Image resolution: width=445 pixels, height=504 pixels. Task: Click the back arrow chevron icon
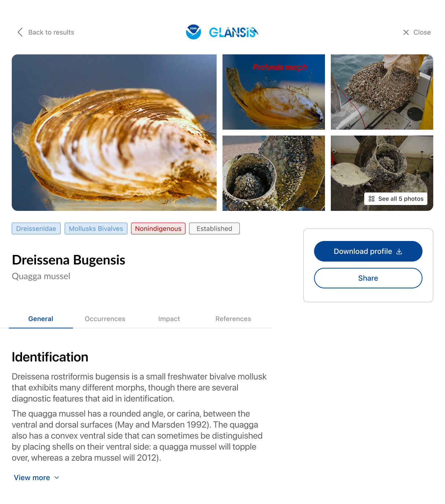click(x=20, y=32)
